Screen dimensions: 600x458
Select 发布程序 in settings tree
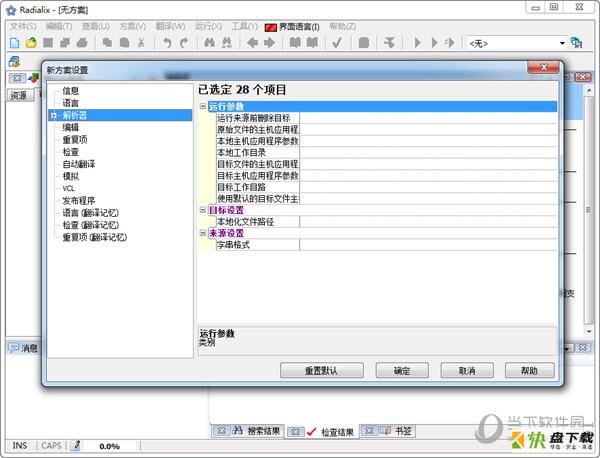click(x=79, y=201)
